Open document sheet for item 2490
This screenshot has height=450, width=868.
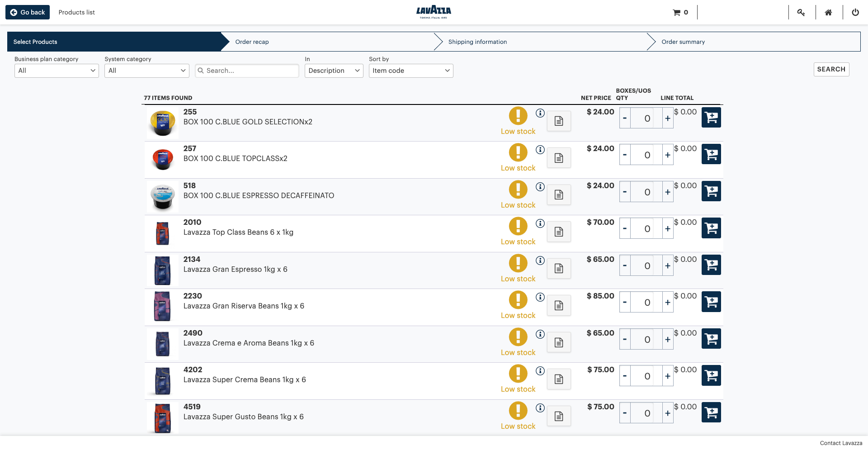tap(559, 342)
